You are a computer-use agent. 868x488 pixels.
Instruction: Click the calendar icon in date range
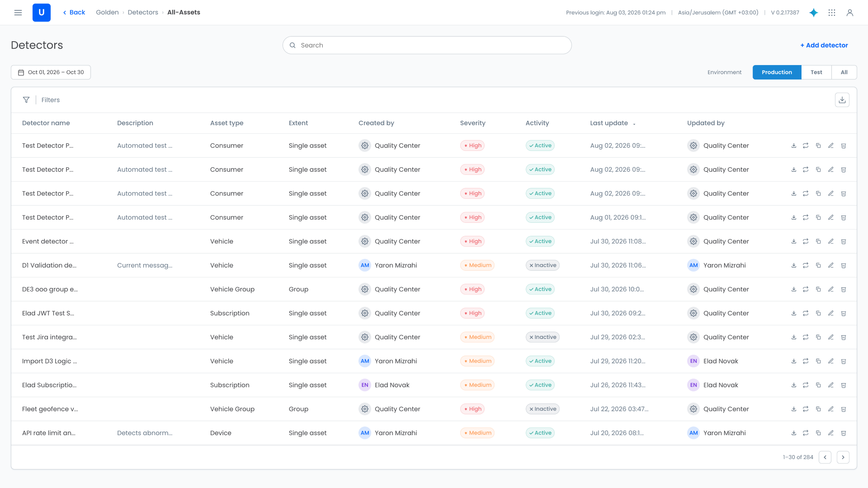pyautogui.click(x=21, y=72)
